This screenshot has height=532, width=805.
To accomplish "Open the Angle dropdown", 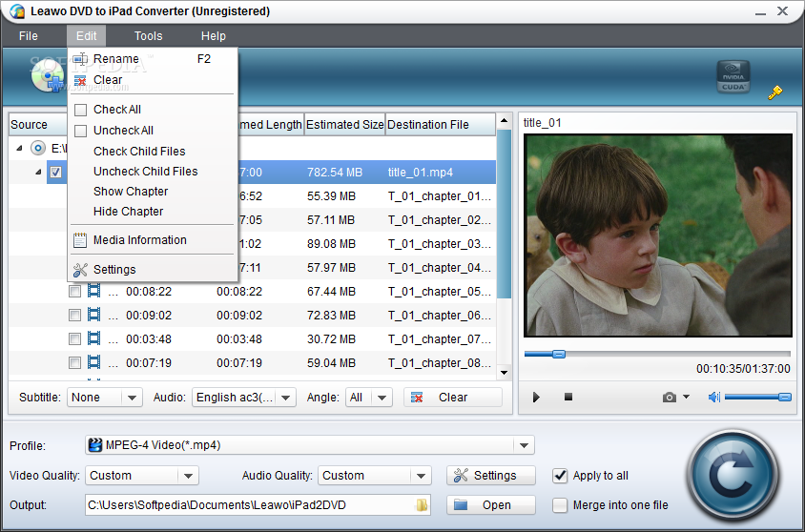I will 369,397.
